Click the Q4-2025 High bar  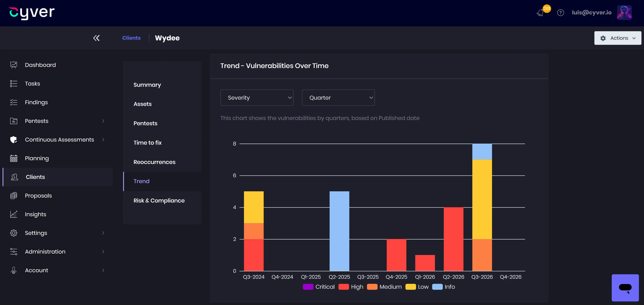(x=396, y=255)
